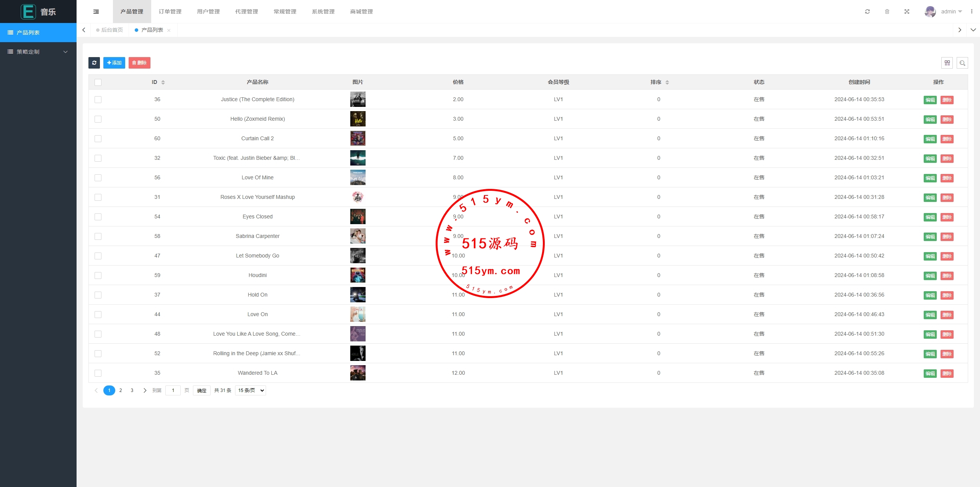
Task: Open the vertical three-dots more menu
Action: click(x=972, y=11)
